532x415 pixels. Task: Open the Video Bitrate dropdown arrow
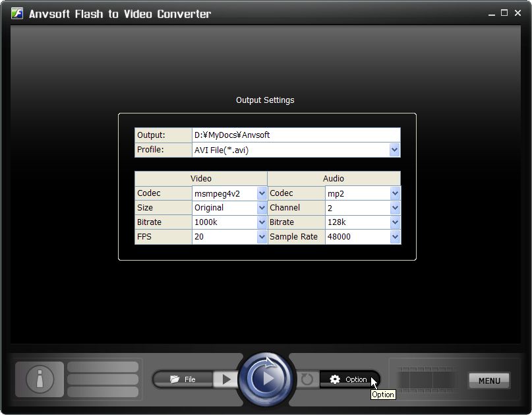(262, 222)
